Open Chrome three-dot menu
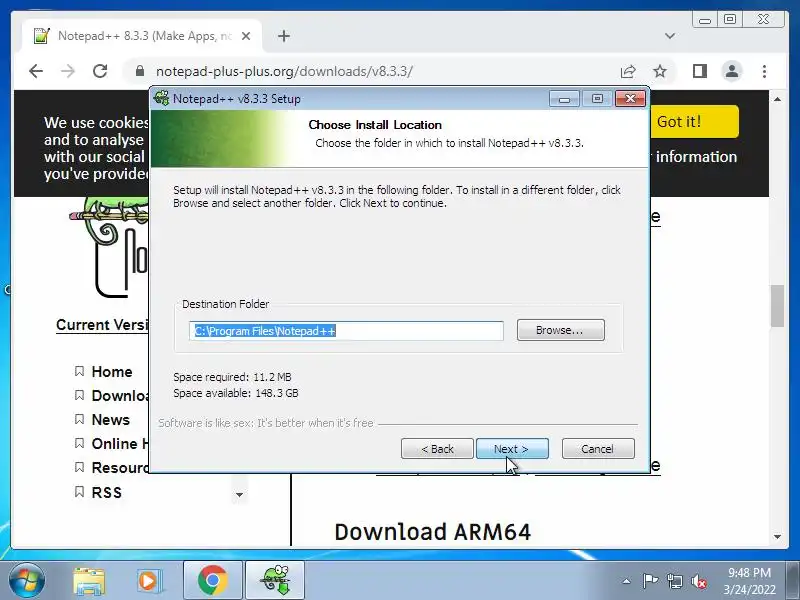 pos(764,71)
